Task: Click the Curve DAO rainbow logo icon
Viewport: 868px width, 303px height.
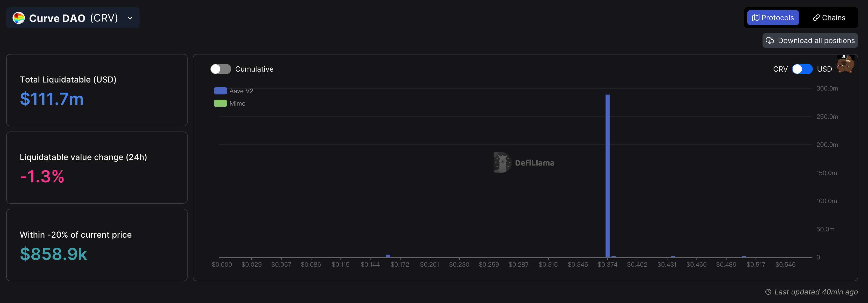Action: (19, 18)
